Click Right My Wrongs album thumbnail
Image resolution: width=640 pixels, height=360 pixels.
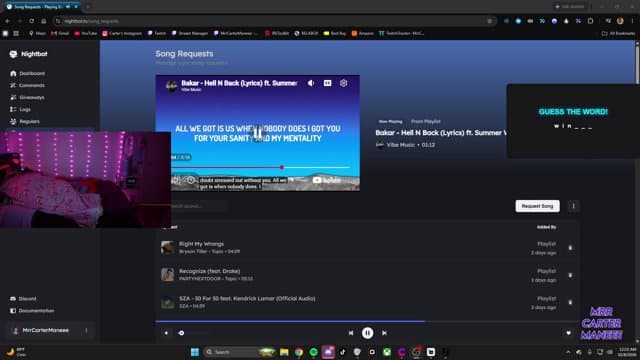coord(167,247)
